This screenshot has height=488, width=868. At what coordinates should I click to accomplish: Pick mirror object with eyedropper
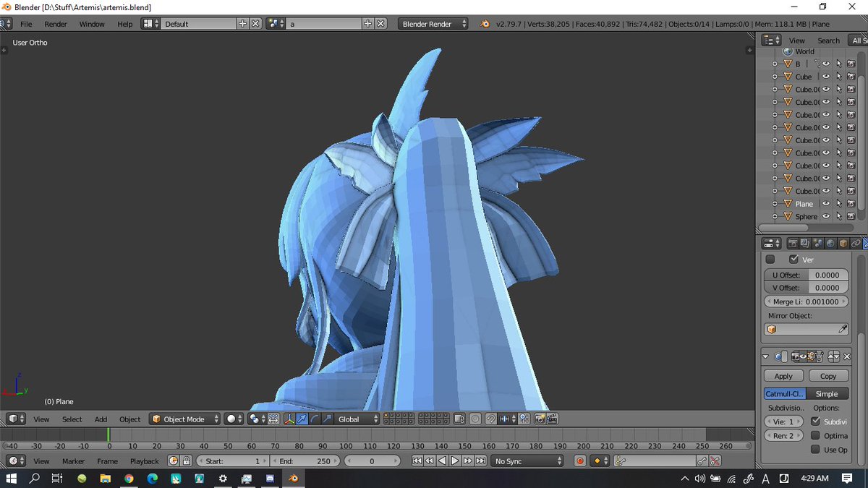(843, 329)
